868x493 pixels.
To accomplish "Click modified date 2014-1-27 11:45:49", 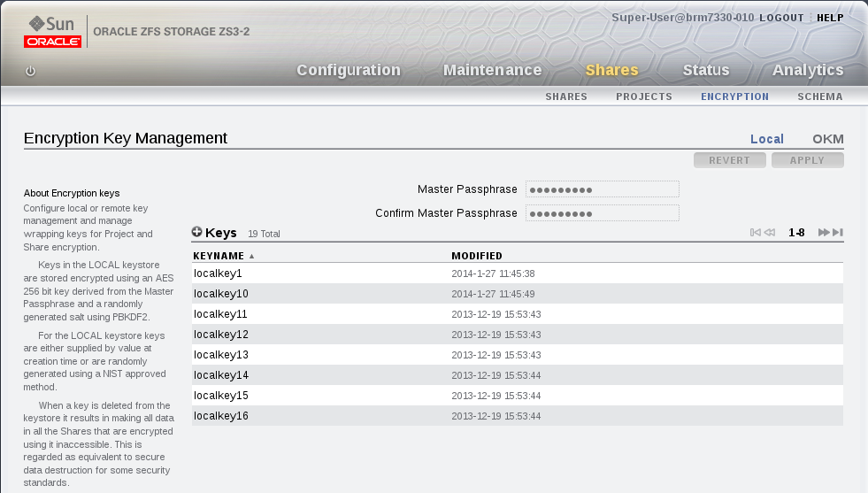I will click(493, 294).
